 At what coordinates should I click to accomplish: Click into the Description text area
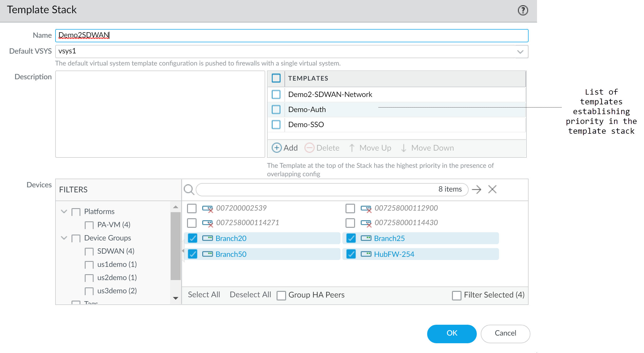[x=160, y=114]
